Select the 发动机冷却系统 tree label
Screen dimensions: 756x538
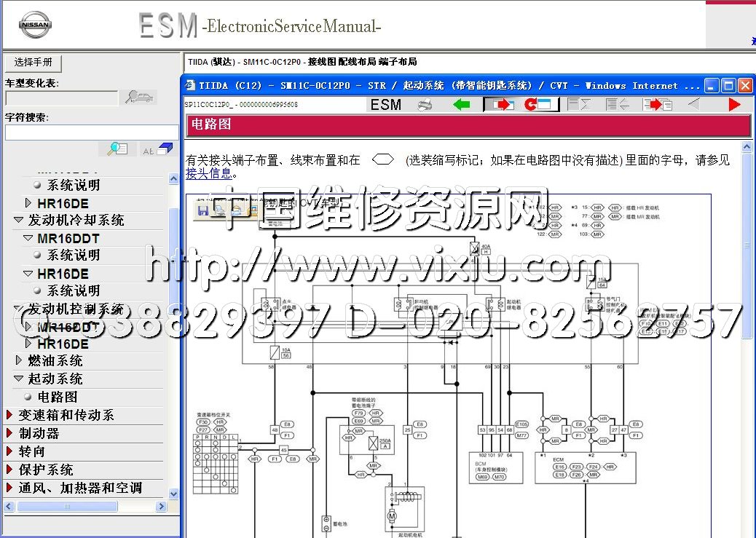tap(76, 221)
